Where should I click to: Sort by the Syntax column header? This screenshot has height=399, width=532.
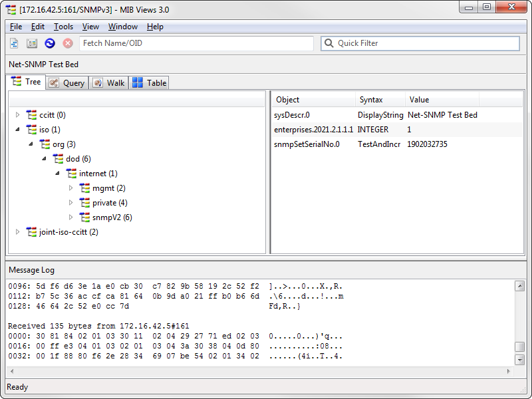[x=380, y=100]
